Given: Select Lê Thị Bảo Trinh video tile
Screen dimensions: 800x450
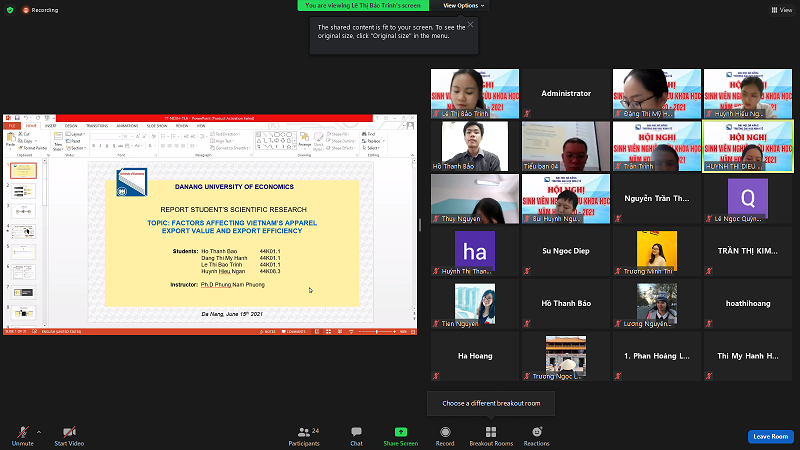Looking at the screenshot, I should (x=475, y=93).
